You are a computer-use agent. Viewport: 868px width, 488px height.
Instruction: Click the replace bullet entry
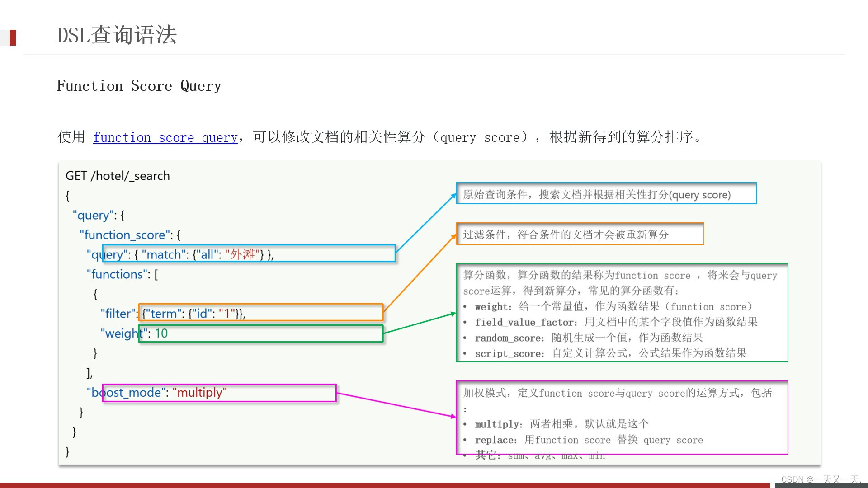583,439
